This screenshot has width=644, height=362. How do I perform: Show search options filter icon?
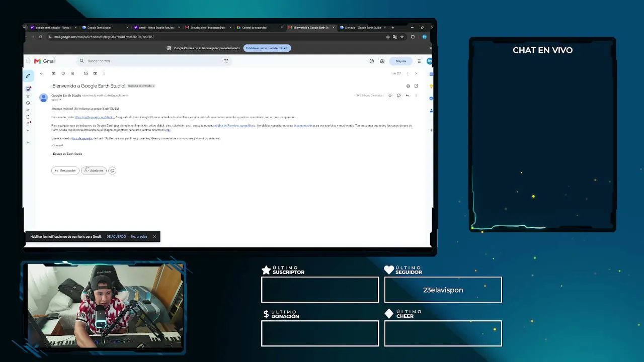click(x=226, y=61)
